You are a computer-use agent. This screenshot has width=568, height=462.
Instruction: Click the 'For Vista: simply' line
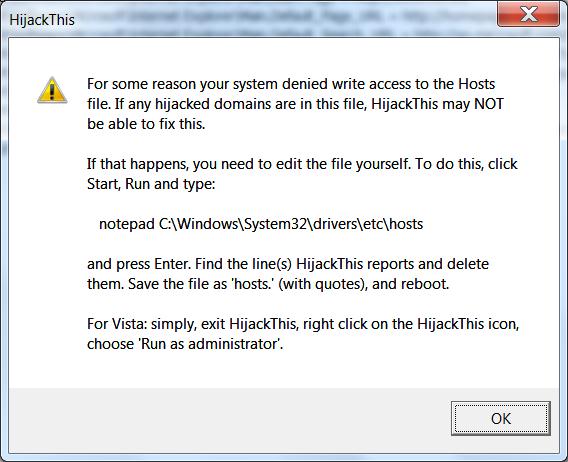point(303,324)
